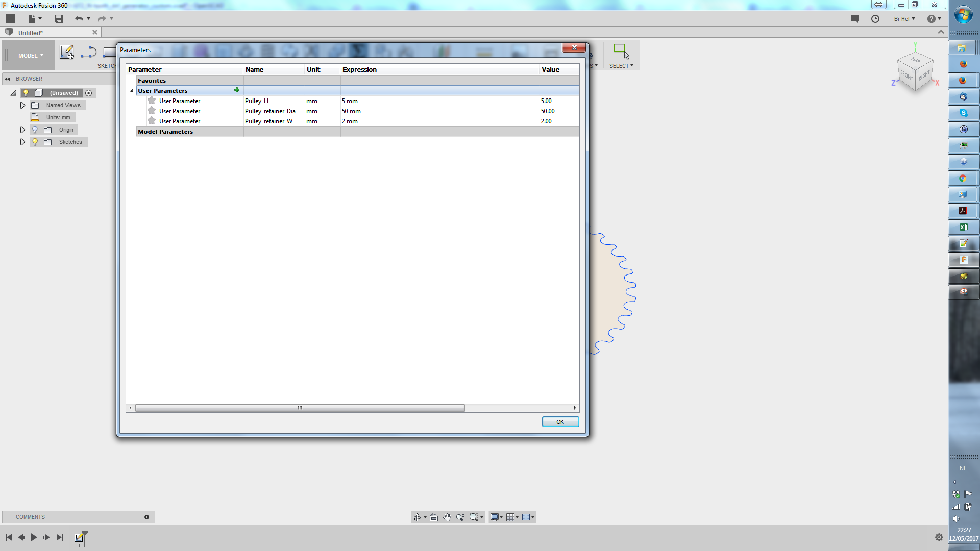Click the Orbit navigation tool

coord(417,517)
